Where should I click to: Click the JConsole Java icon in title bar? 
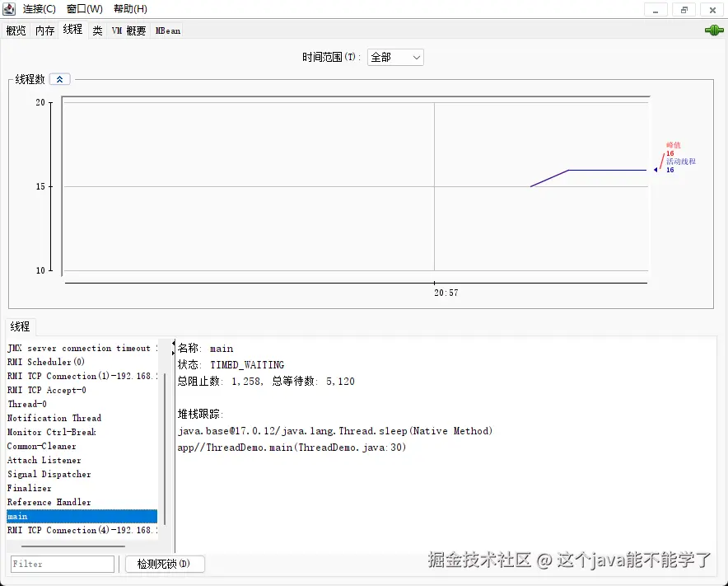(9, 8)
